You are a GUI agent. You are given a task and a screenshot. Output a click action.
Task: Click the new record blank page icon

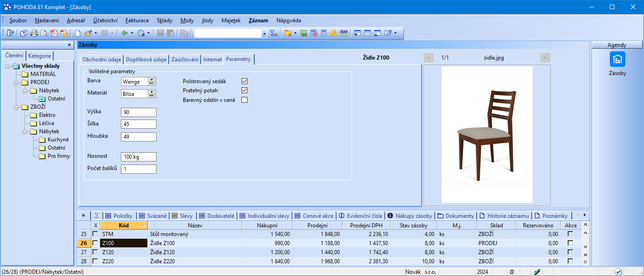(x=78, y=33)
